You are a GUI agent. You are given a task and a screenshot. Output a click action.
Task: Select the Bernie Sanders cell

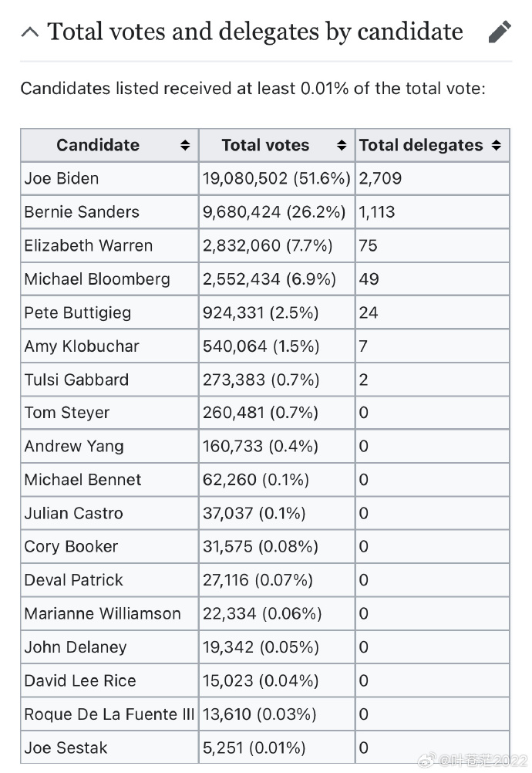tap(109, 212)
